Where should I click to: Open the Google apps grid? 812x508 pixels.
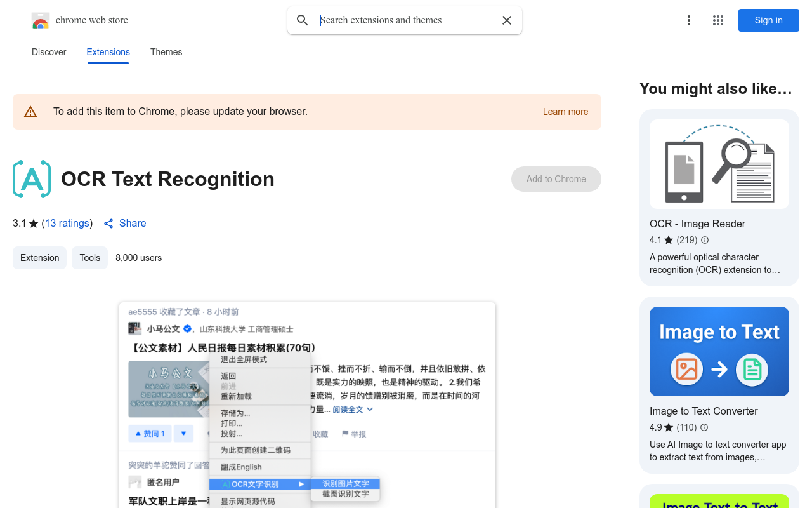click(718, 20)
